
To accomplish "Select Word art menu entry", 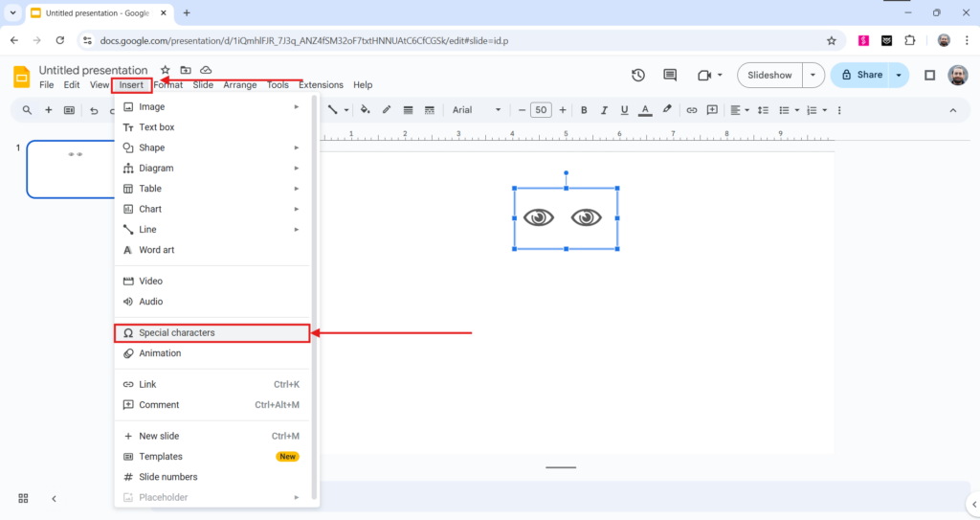I will tap(157, 250).
